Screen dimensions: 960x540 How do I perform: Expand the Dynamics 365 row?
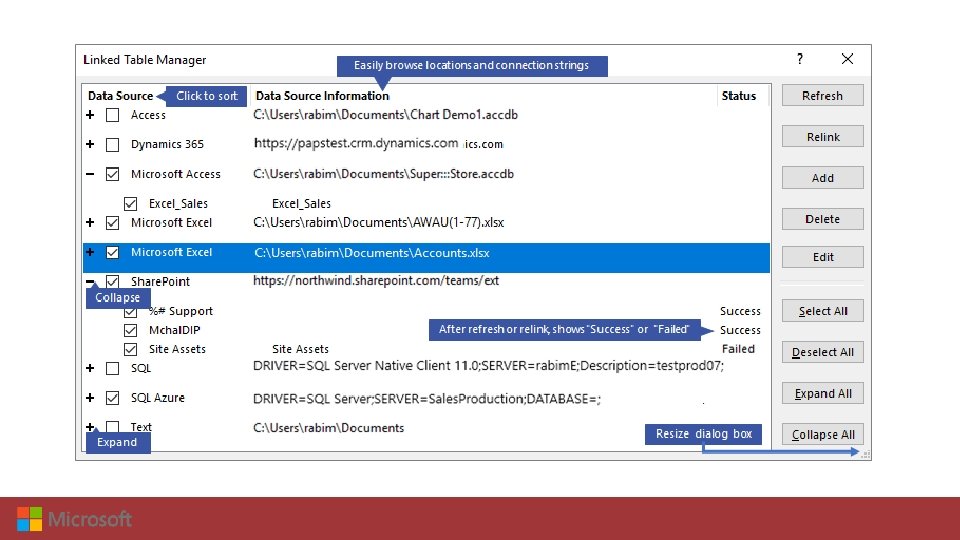(90, 144)
